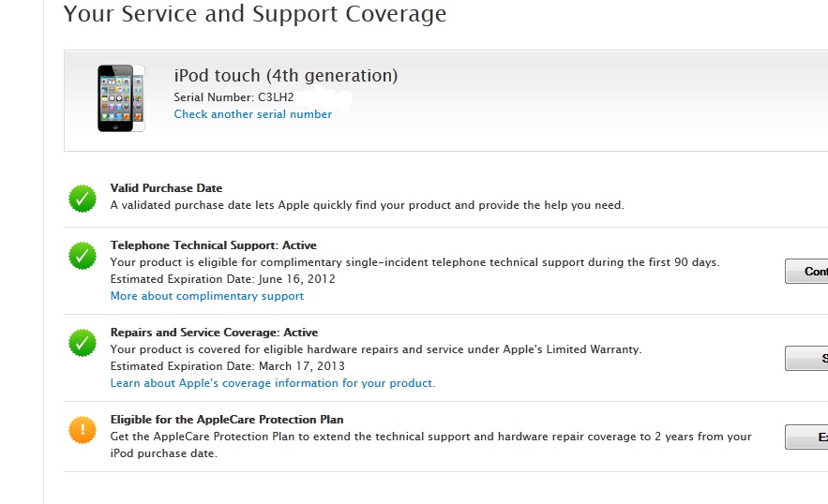Open the Check another serial number link
828x504 pixels.
point(252,114)
